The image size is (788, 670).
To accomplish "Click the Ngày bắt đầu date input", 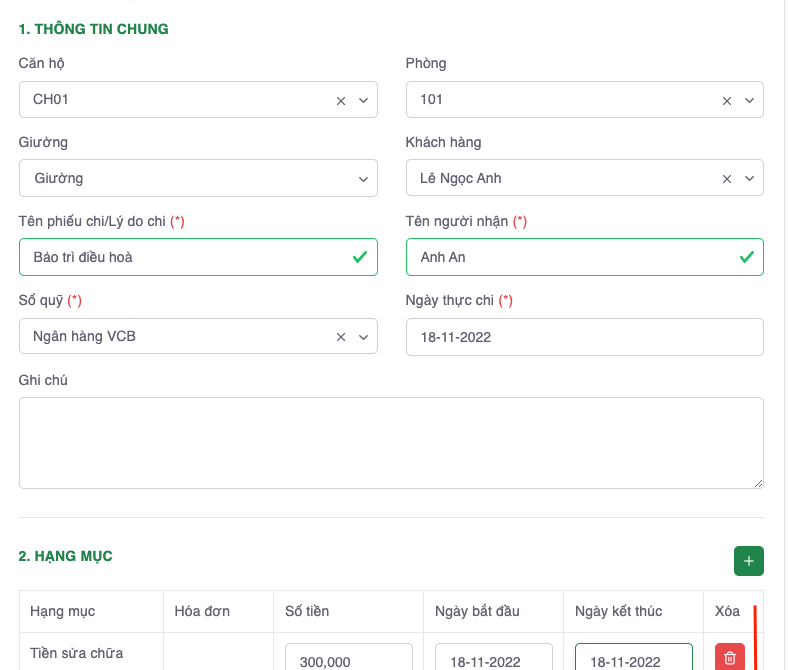I will (x=494, y=660).
